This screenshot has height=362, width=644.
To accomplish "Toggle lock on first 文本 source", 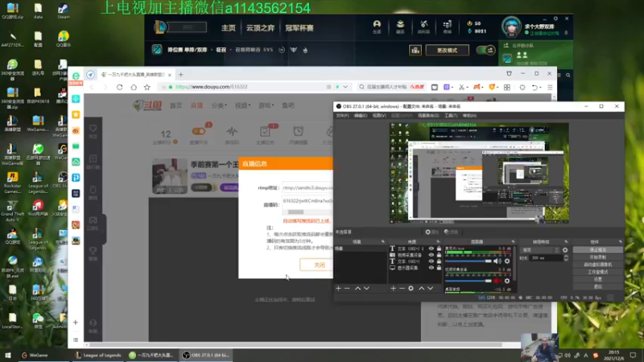I will (439, 249).
